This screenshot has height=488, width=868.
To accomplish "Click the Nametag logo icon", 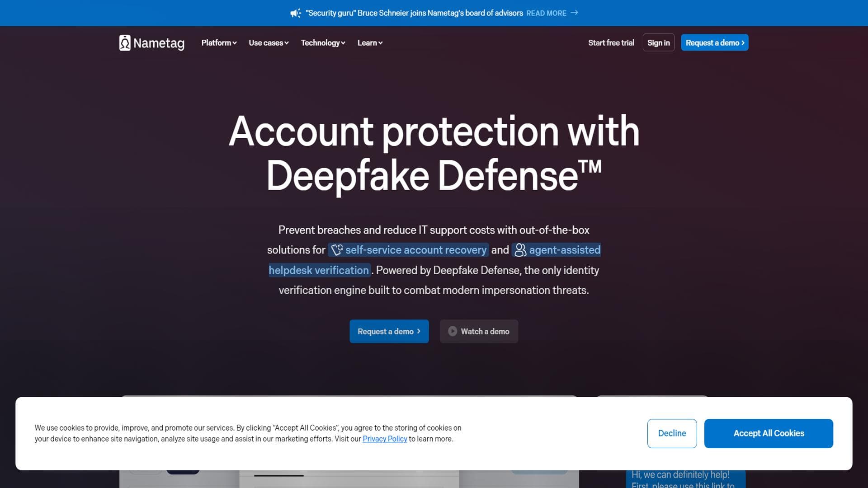I will pyautogui.click(x=125, y=43).
